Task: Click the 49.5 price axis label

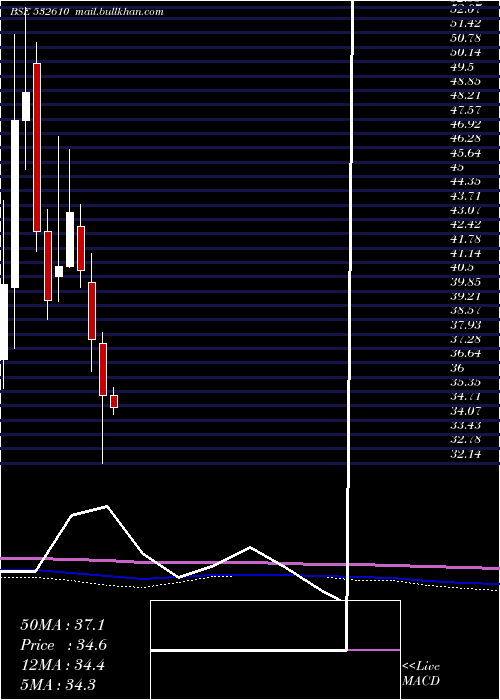Action: [462, 67]
